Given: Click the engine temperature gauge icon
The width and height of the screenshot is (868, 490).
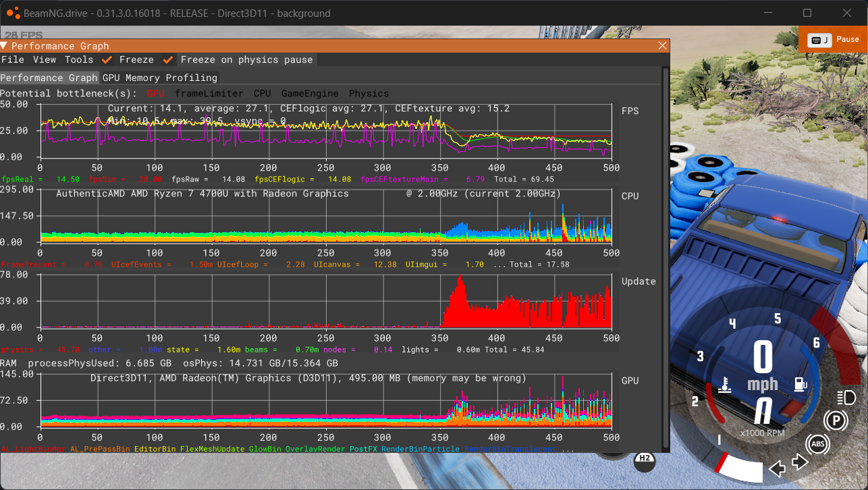Looking at the screenshot, I should [726, 385].
